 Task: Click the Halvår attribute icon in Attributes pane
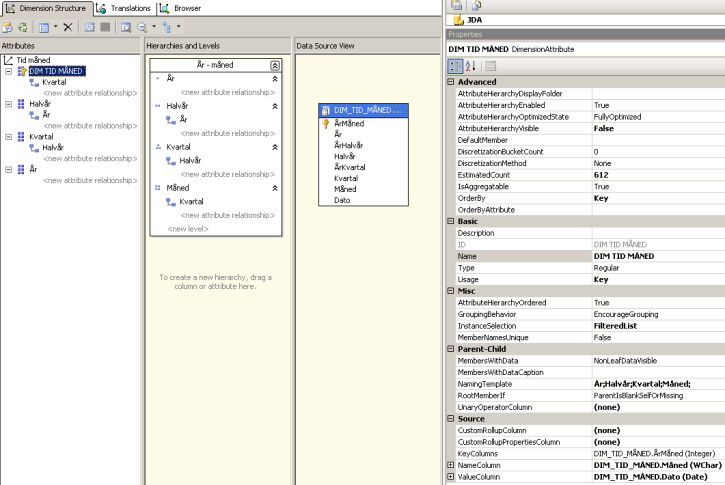(21, 104)
